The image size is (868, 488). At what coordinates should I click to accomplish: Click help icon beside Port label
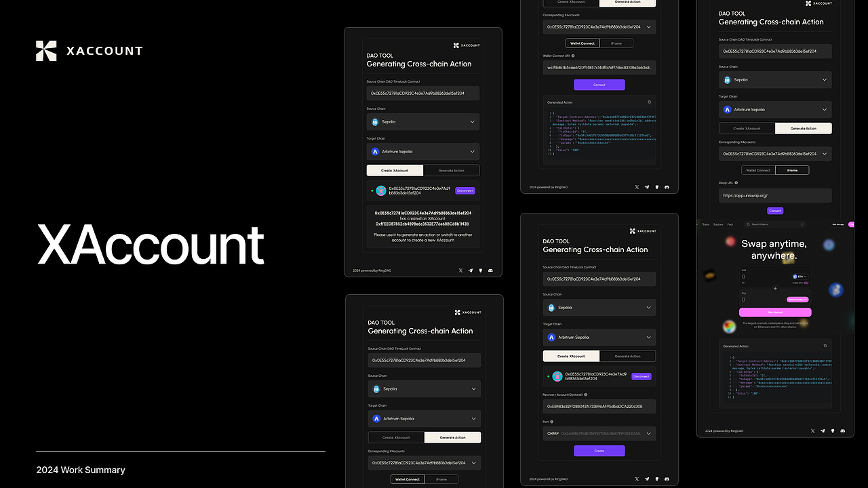pyautogui.click(x=553, y=422)
